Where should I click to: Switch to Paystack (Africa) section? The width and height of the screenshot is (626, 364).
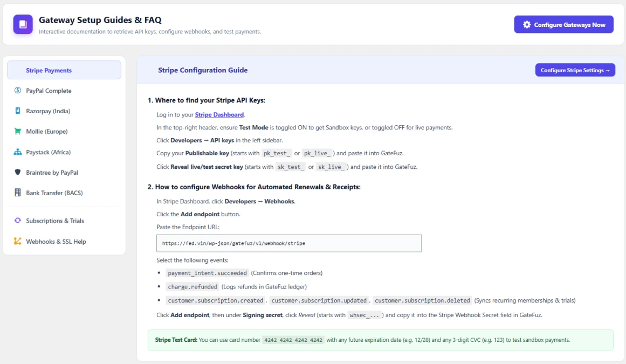(64, 152)
